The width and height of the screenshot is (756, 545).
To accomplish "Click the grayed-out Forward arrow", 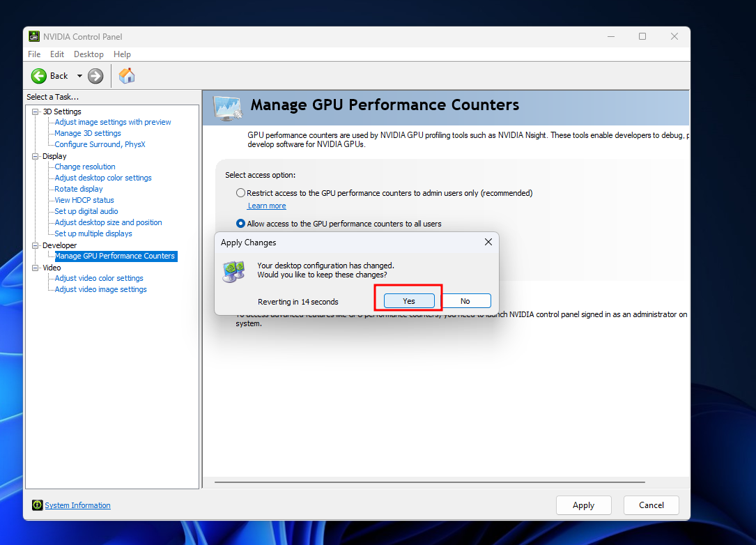I will coord(95,75).
